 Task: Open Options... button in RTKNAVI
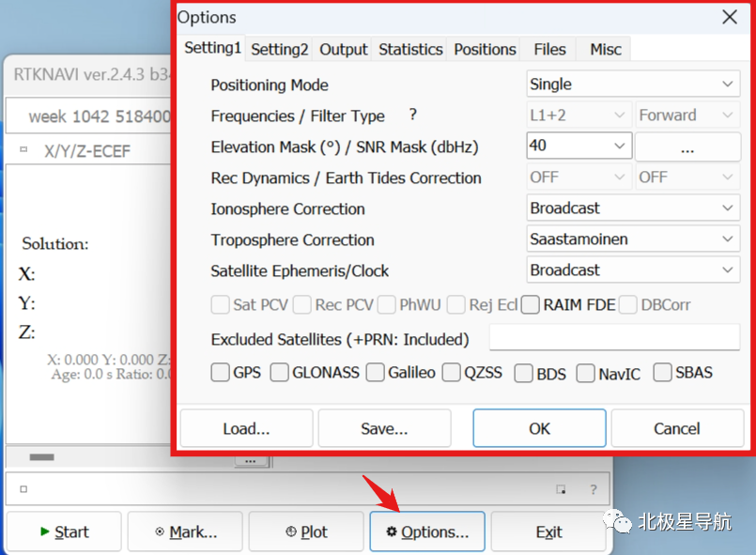[427, 532]
